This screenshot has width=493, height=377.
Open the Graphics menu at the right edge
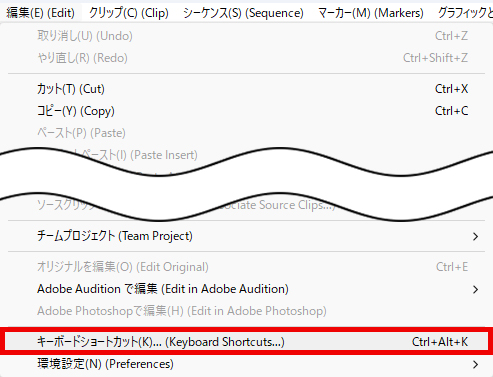coord(465,13)
